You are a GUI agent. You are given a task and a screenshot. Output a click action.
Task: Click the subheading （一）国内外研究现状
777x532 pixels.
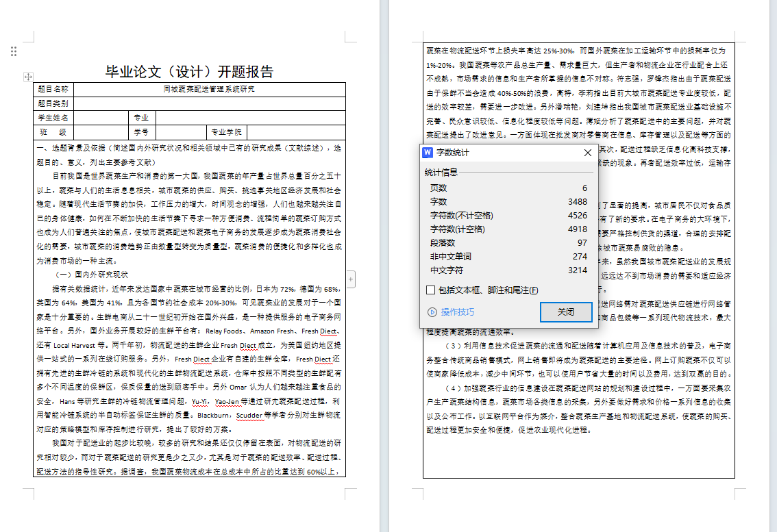[x=90, y=275]
